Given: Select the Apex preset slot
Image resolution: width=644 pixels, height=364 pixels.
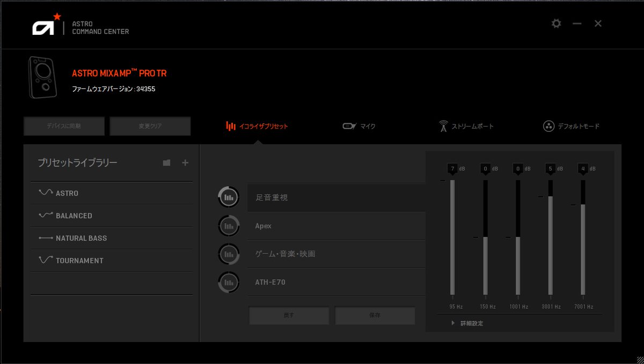Looking at the screenshot, I should pos(336,226).
